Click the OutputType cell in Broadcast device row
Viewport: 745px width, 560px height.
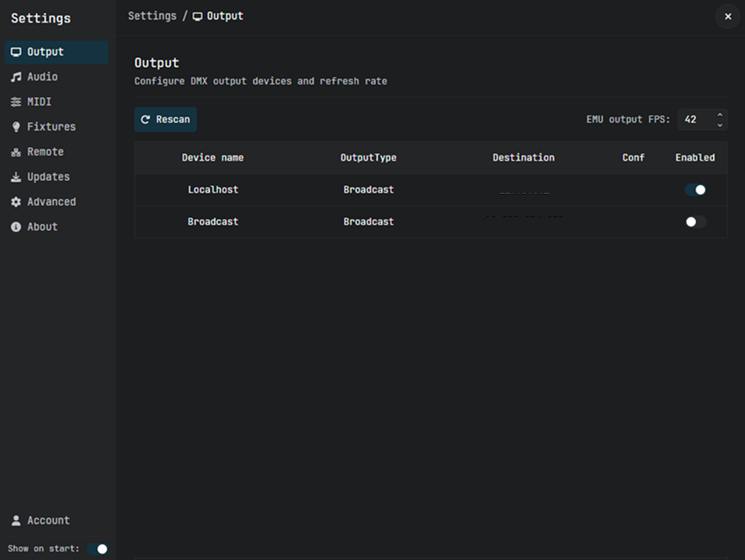tap(369, 222)
